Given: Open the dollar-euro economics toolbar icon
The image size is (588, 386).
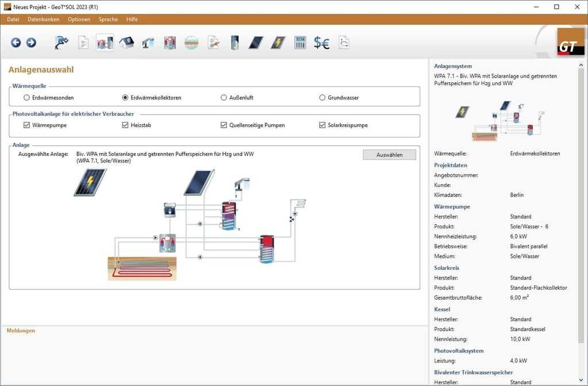Looking at the screenshot, I should 321,43.
